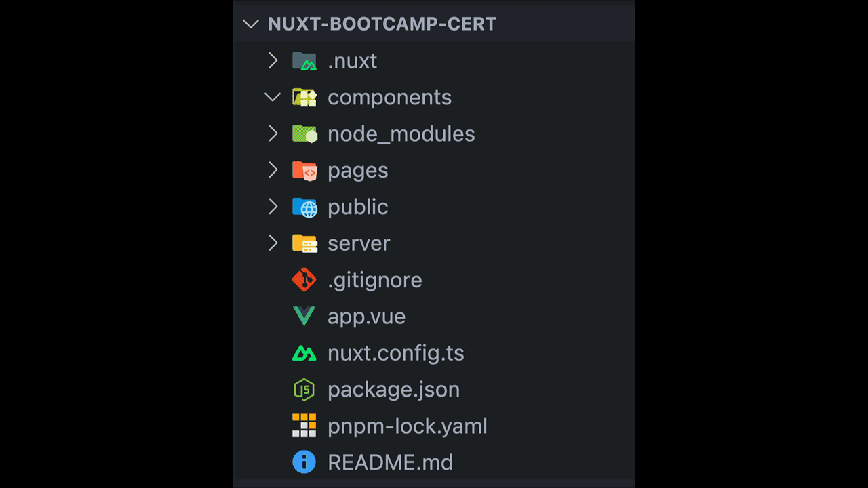Screen dimensions: 868x488
Task: Expand the node_modules folder chevron
Action: coord(273,134)
